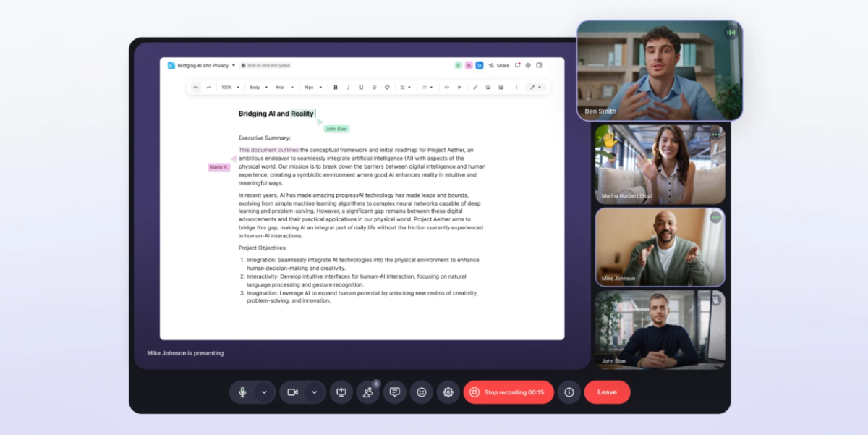The height and width of the screenshot is (435, 868).
Task: Turn off the camera button
Action: (x=292, y=392)
